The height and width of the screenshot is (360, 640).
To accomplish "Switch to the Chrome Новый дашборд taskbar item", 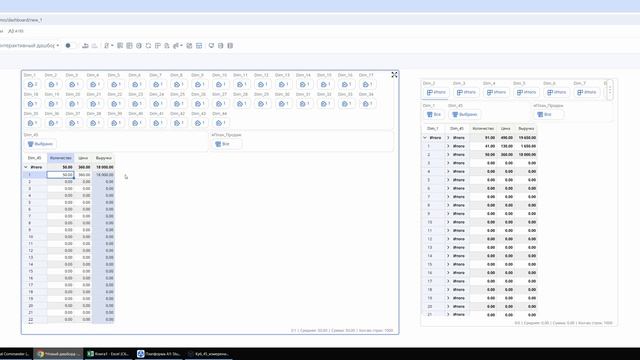I will 58,354.
